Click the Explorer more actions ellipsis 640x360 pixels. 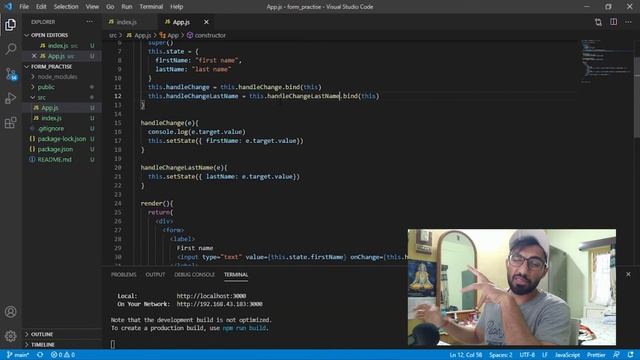tap(89, 22)
